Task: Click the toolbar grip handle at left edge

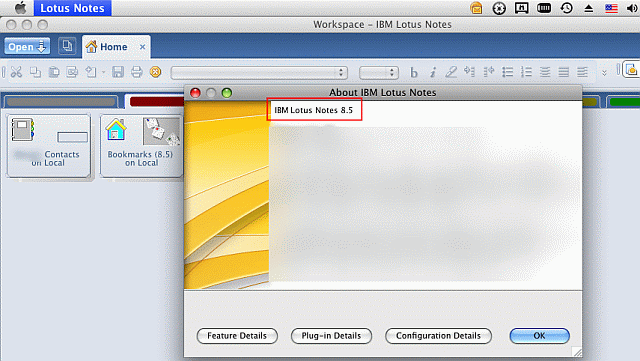Action: pyautogui.click(x=4, y=72)
